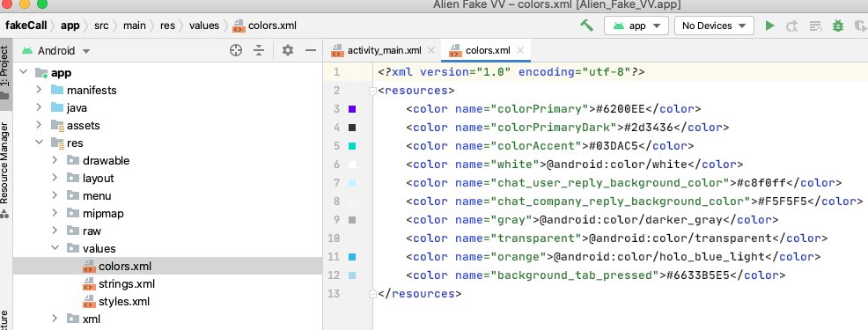Run the app with green play button
Viewport: 868px width, 330px height.
[x=769, y=26]
